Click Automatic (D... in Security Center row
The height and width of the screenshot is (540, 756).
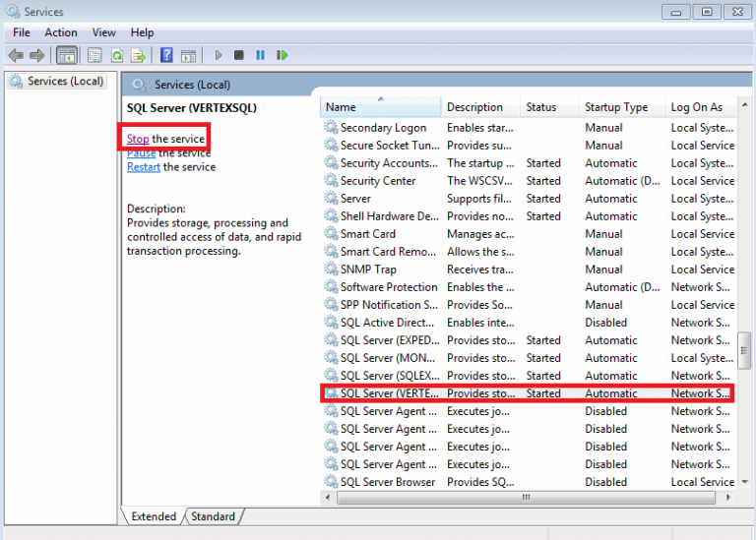tap(622, 181)
